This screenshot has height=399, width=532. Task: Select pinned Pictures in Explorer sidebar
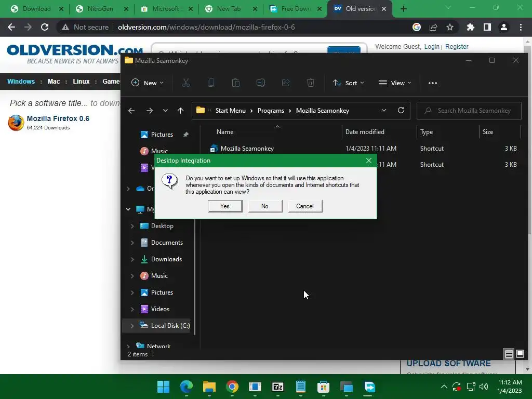(x=162, y=135)
